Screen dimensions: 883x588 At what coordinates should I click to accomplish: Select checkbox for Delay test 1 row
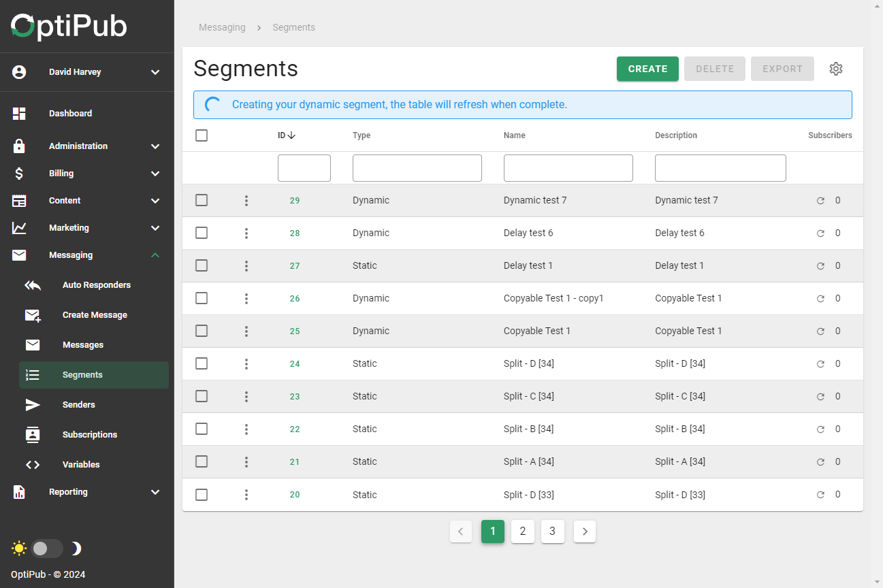click(202, 265)
